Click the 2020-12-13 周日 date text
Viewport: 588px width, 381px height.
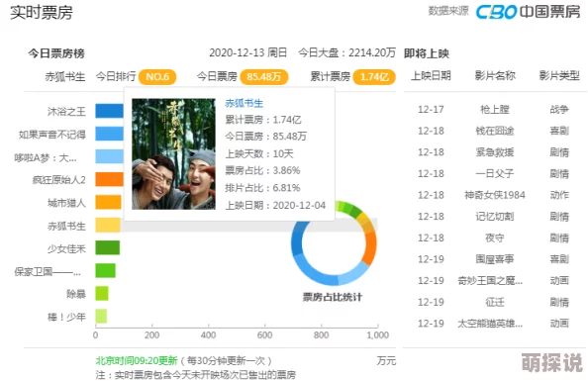click(247, 52)
